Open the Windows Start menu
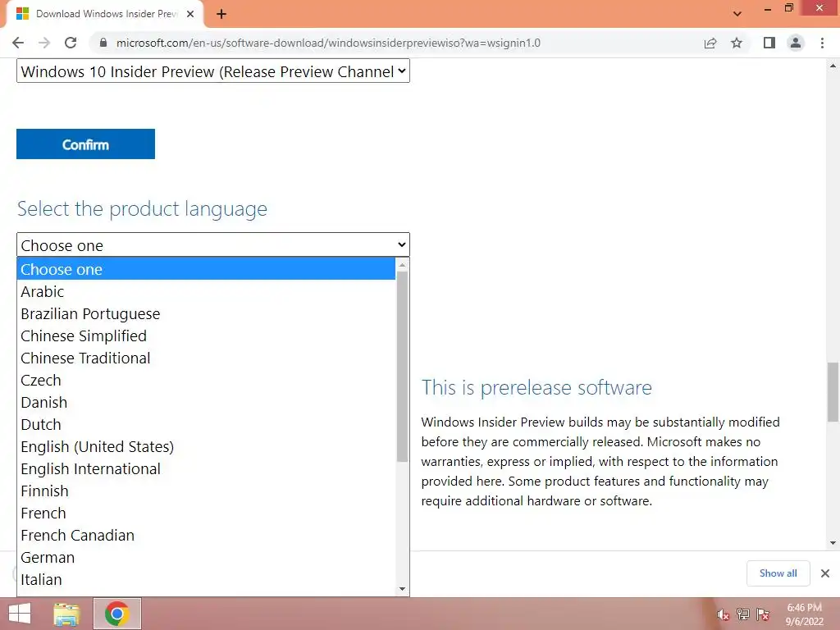 pos(20,614)
